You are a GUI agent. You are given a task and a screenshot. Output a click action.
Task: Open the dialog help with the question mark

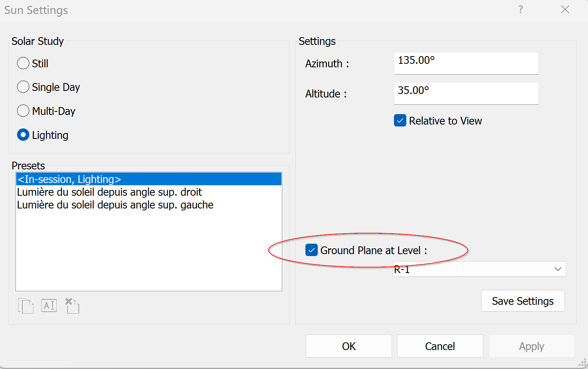tap(520, 10)
